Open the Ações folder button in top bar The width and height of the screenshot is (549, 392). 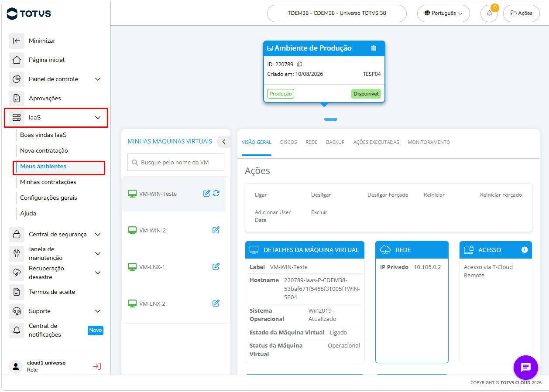(522, 13)
